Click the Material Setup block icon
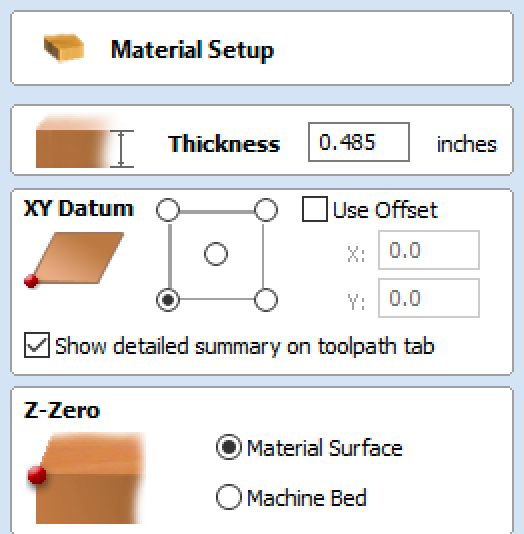The image size is (524, 534). 64,48
